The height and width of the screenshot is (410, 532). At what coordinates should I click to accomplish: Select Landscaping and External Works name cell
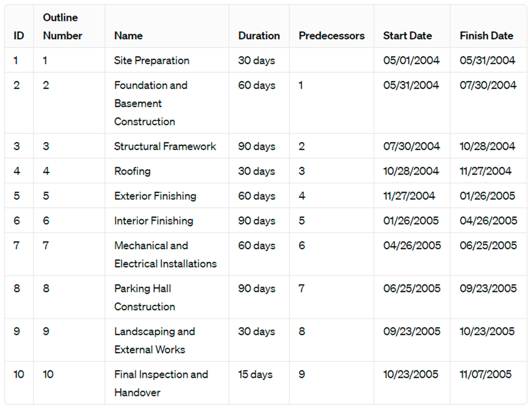pyautogui.click(x=154, y=340)
